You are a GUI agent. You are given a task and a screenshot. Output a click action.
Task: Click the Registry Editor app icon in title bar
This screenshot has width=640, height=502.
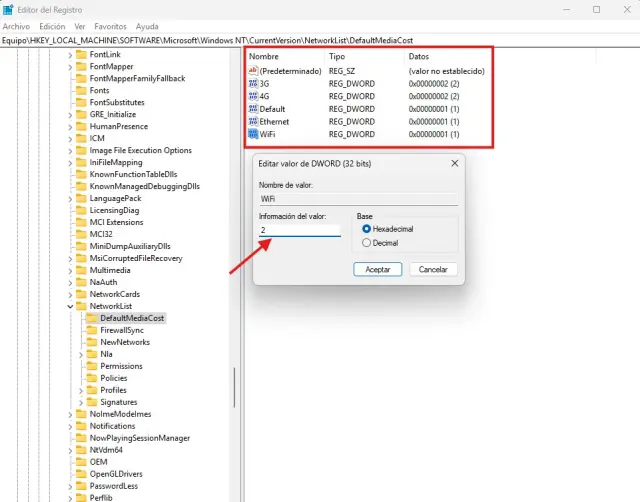point(9,9)
